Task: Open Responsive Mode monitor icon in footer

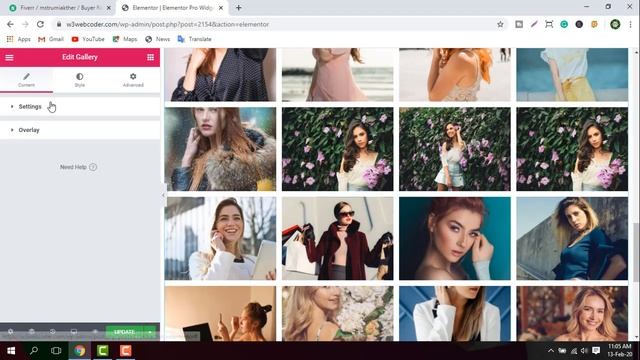Action: pos(74,332)
